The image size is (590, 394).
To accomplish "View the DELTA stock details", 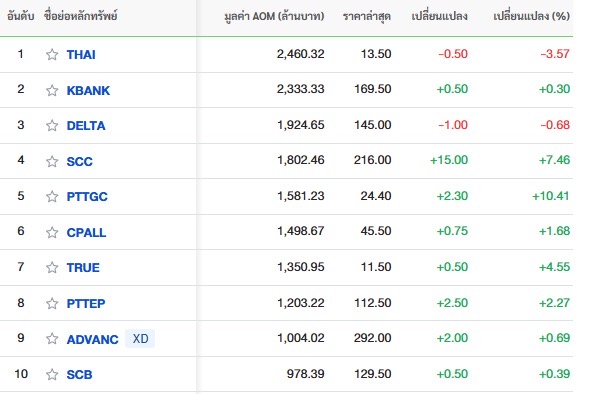I will 86,125.
